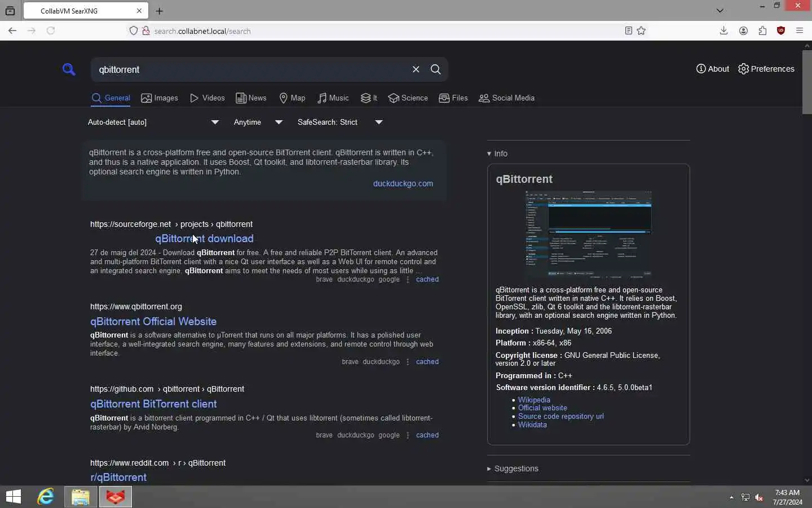
Task: Click the muted volume tray icon
Action: (x=760, y=497)
